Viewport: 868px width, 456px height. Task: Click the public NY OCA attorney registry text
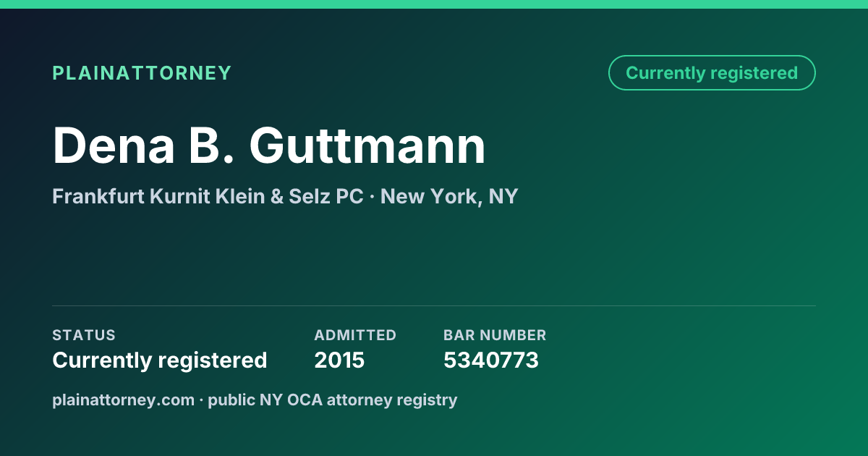point(333,400)
